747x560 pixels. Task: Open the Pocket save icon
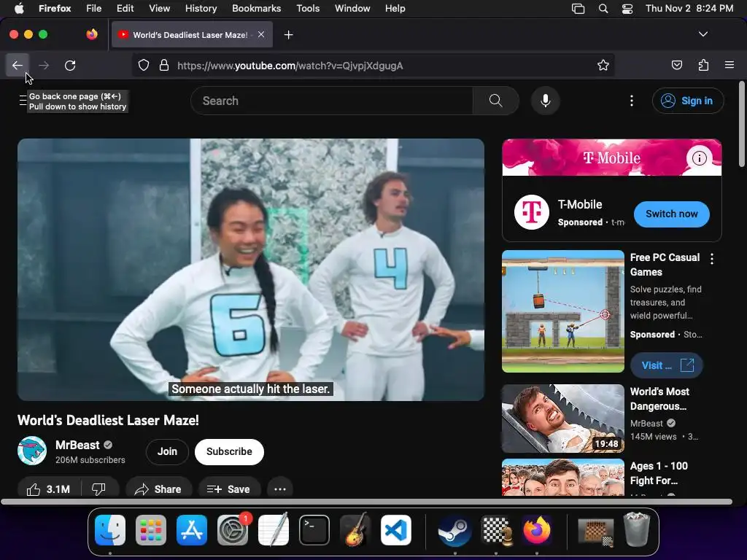click(x=677, y=65)
